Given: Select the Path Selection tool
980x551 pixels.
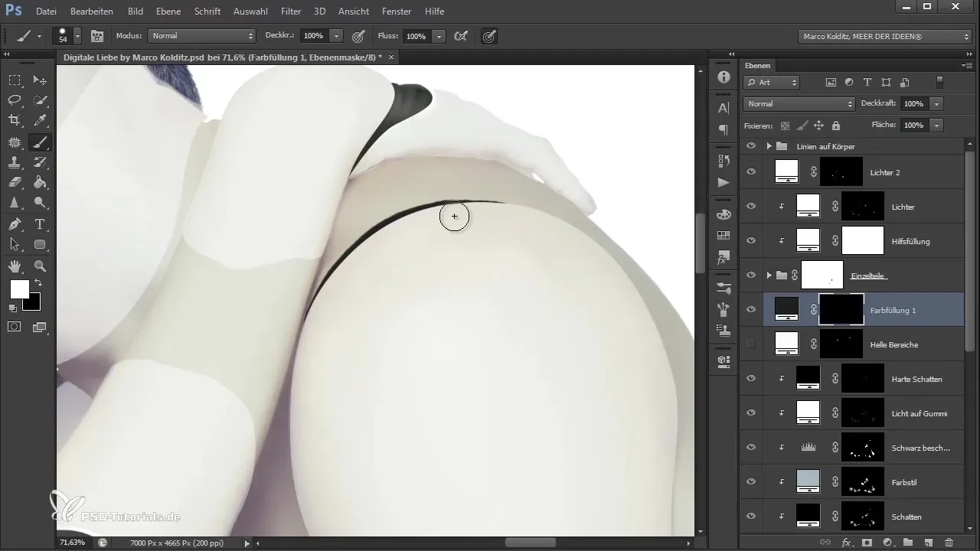Looking at the screenshot, I should tap(15, 245).
